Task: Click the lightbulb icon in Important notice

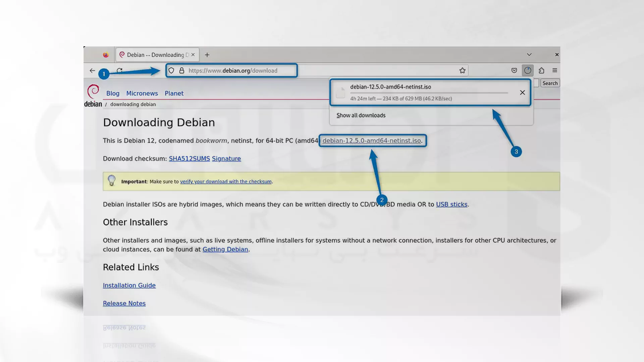Action: 112,181
